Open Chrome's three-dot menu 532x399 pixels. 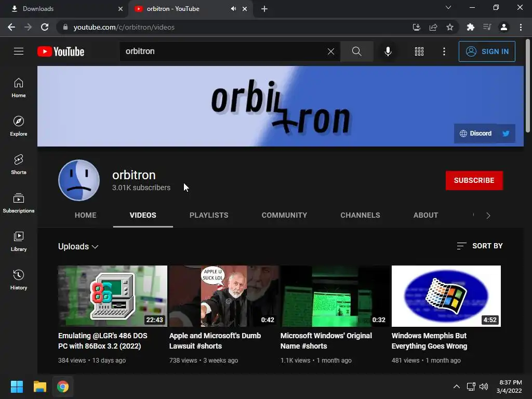pyautogui.click(x=521, y=27)
